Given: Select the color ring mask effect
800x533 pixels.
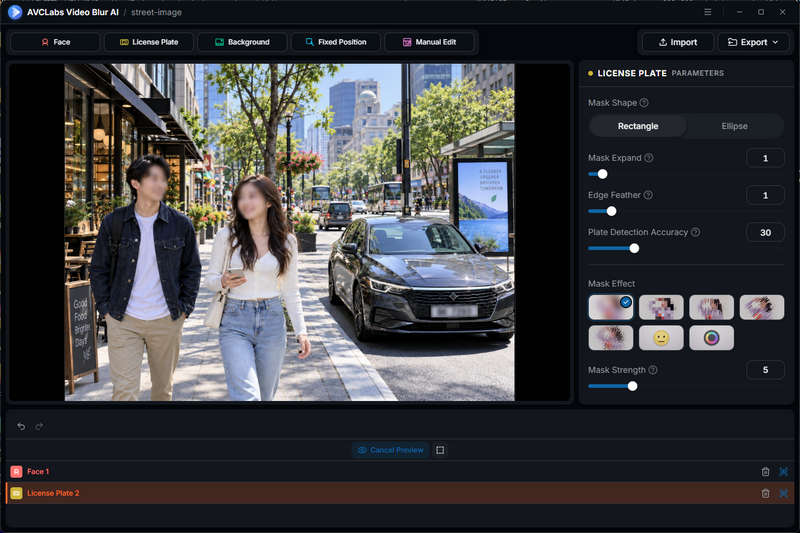Looking at the screenshot, I should point(711,338).
